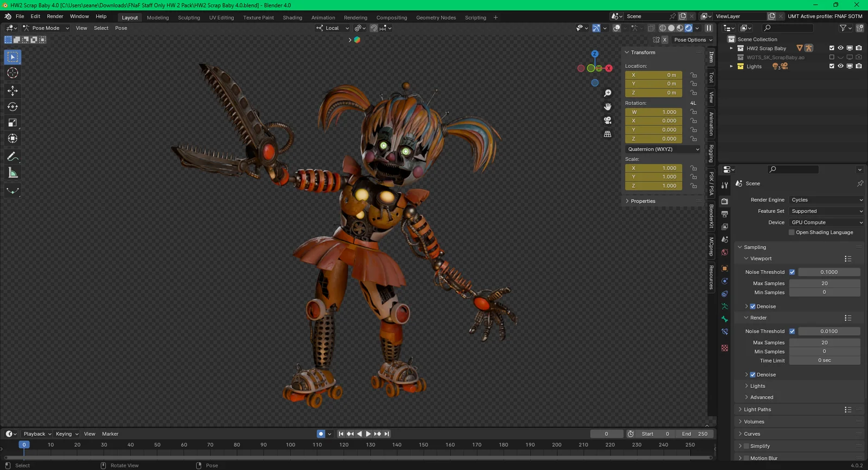The image size is (868, 470).
Task: Open the Pose Mode dropdown
Action: pyautogui.click(x=46, y=28)
